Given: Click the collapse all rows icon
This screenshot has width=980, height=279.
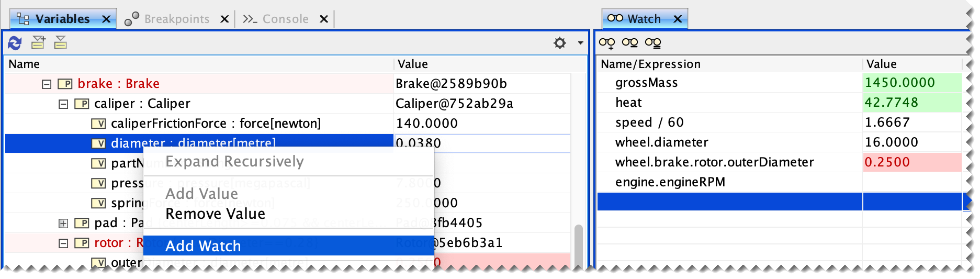Looking at the screenshot, I should (x=61, y=42).
